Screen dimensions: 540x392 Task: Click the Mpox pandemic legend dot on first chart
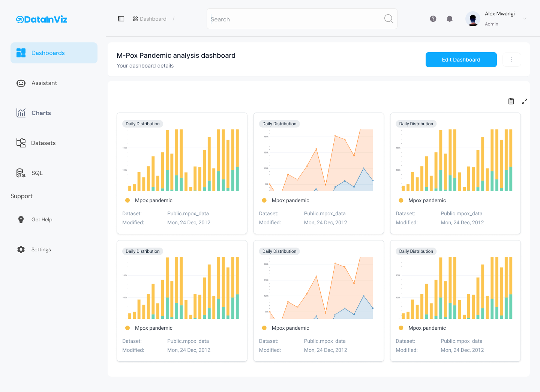pos(127,200)
